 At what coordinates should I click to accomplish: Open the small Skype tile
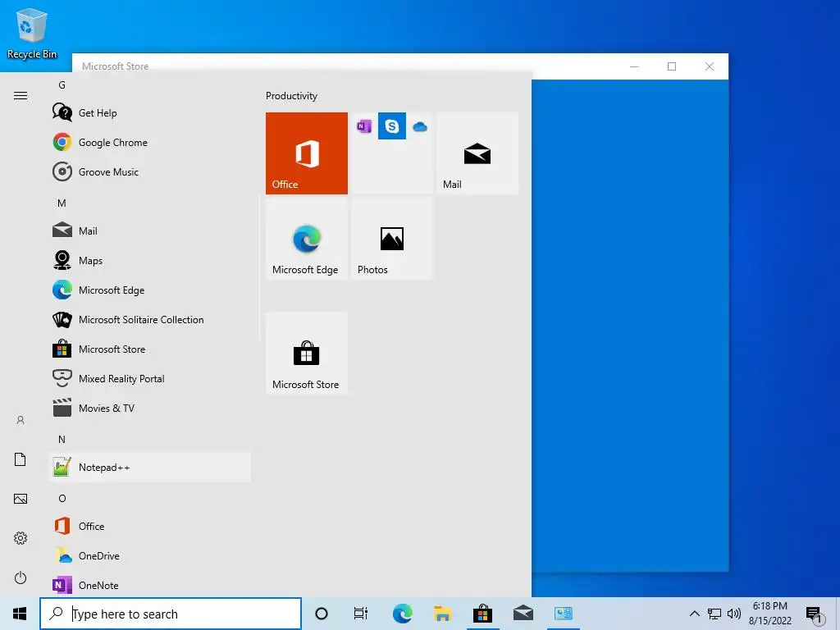click(392, 126)
